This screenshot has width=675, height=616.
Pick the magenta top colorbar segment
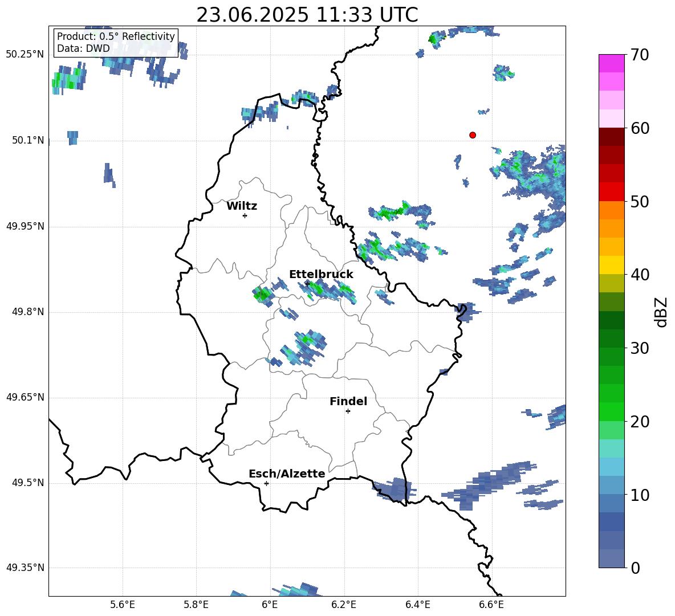(611, 63)
